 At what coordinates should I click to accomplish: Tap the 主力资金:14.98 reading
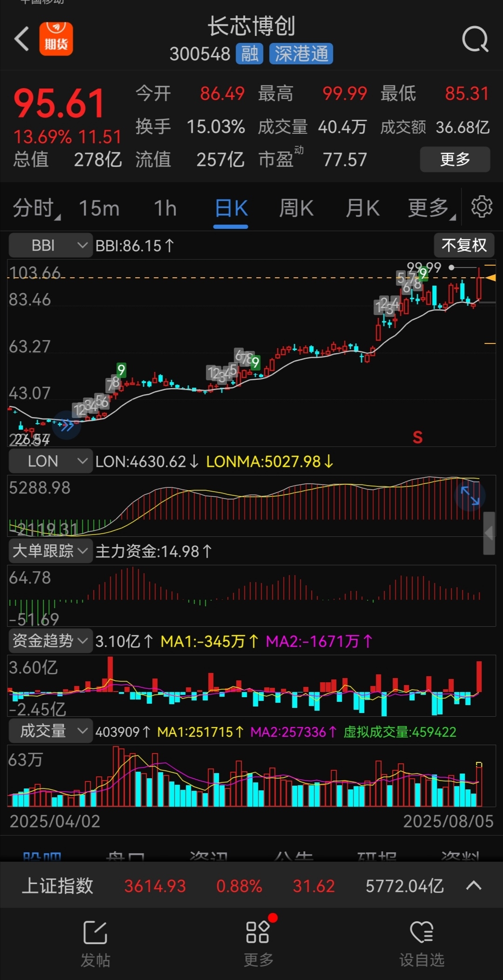(x=154, y=552)
